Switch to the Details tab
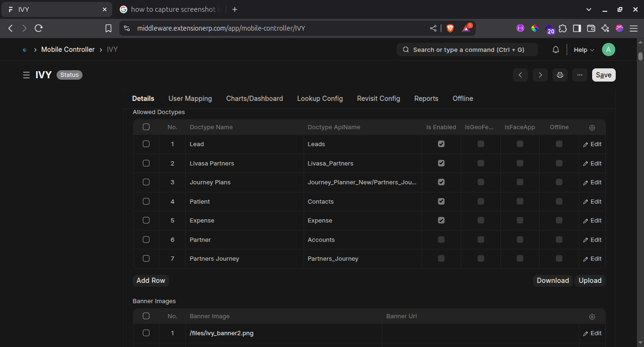Screen dimensions: 644x347 tap(143, 99)
